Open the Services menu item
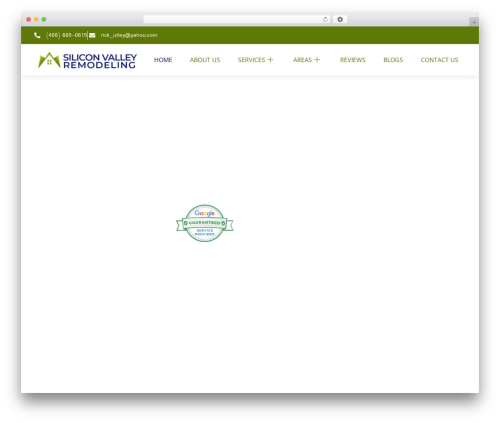Image resolution: width=500 pixels, height=423 pixels. tap(251, 60)
